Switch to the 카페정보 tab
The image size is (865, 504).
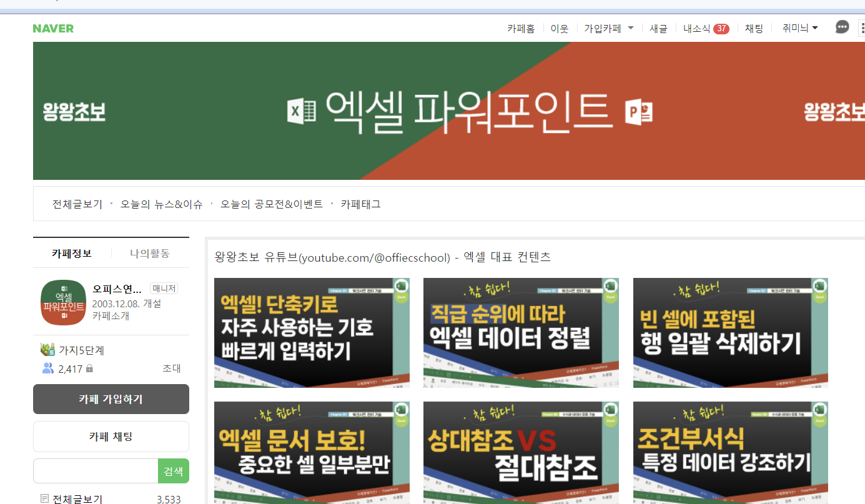[x=72, y=253]
